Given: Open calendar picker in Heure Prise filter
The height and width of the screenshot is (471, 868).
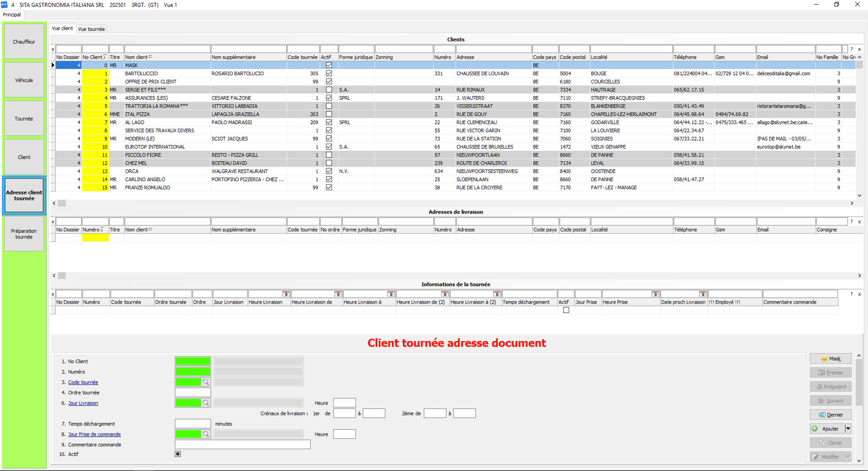Looking at the screenshot, I should 655,294.
